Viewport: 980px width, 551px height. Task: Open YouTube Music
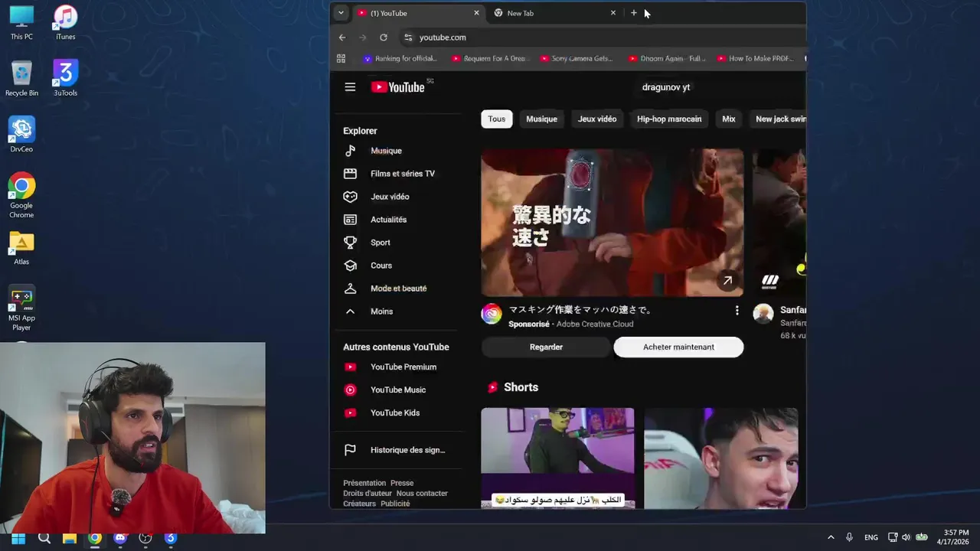tap(397, 390)
